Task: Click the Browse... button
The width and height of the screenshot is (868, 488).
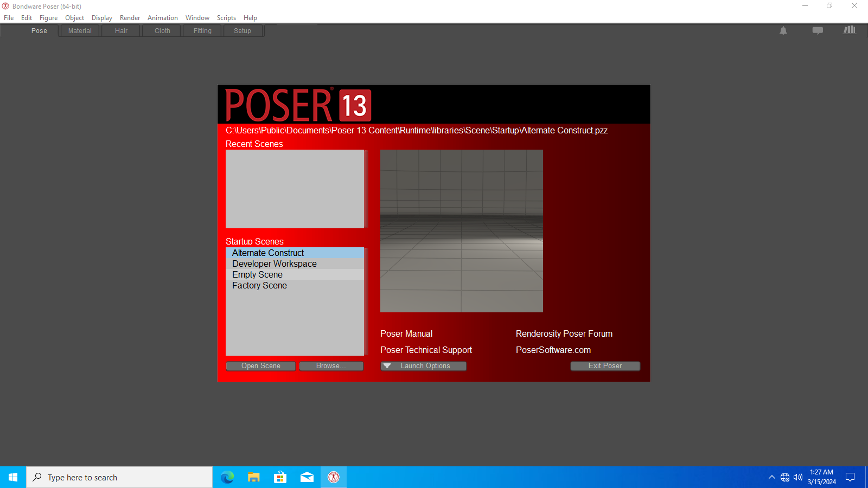Action: click(331, 366)
